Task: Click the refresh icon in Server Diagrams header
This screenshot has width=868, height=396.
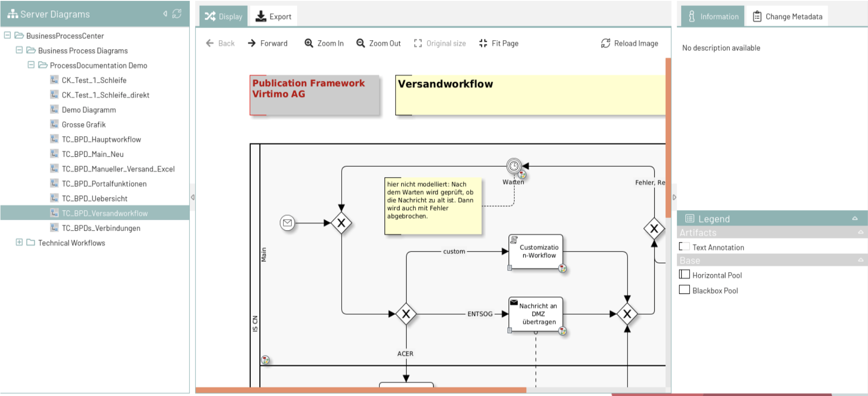Action: click(x=177, y=14)
